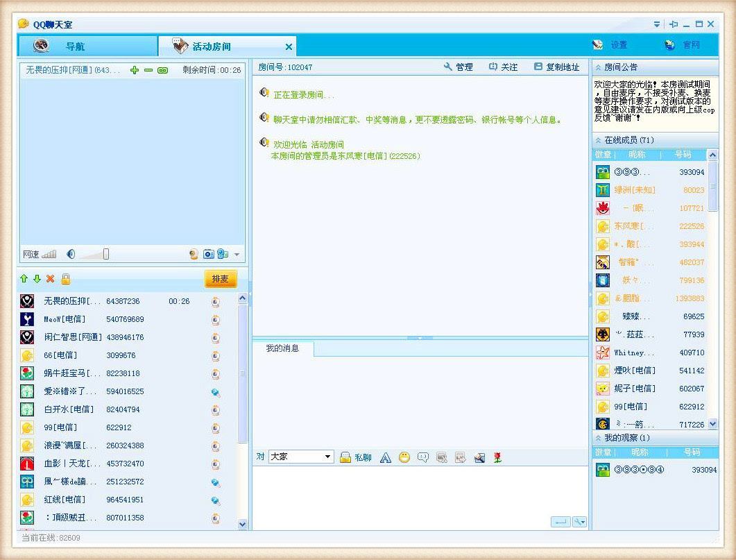Select the font style icon above the chat box
Image resolution: width=736 pixels, height=560 pixels.
click(x=386, y=457)
